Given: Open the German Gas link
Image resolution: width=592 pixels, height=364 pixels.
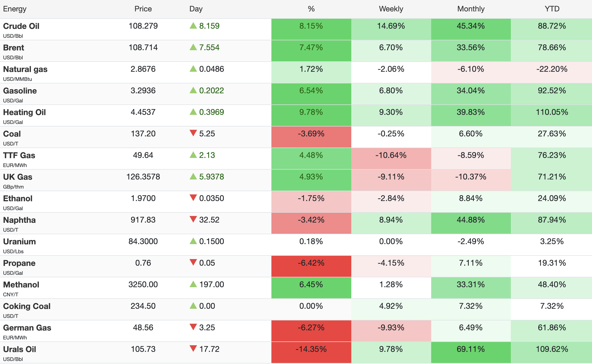Looking at the screenshot, I should (27, 328).
